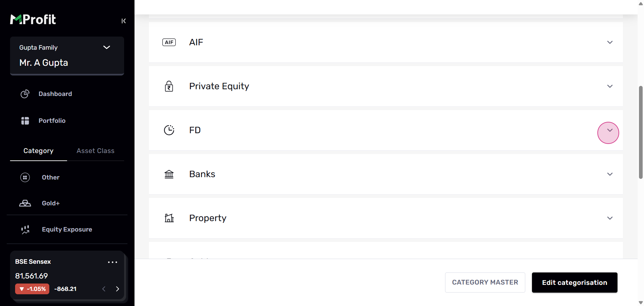Click the Edit categorisation button
Viewport: 644px width, 306px height.
(574, 283)
